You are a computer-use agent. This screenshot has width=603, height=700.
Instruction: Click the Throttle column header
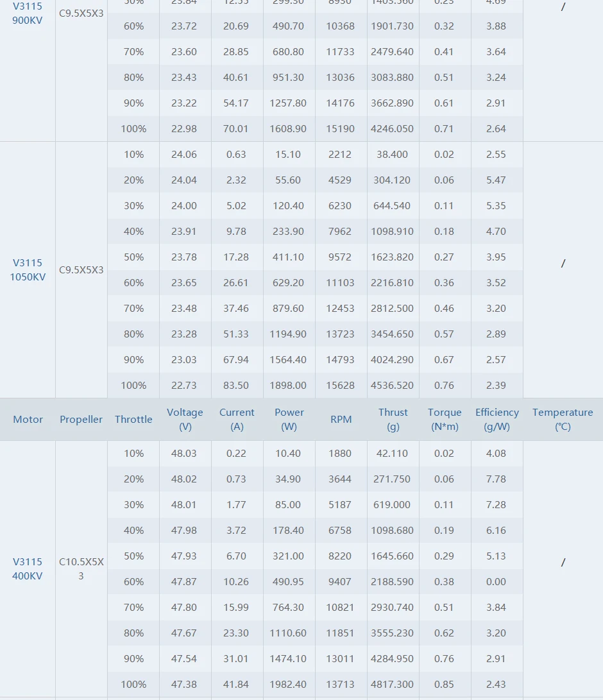pyautogui.click(x=133, y=420)
